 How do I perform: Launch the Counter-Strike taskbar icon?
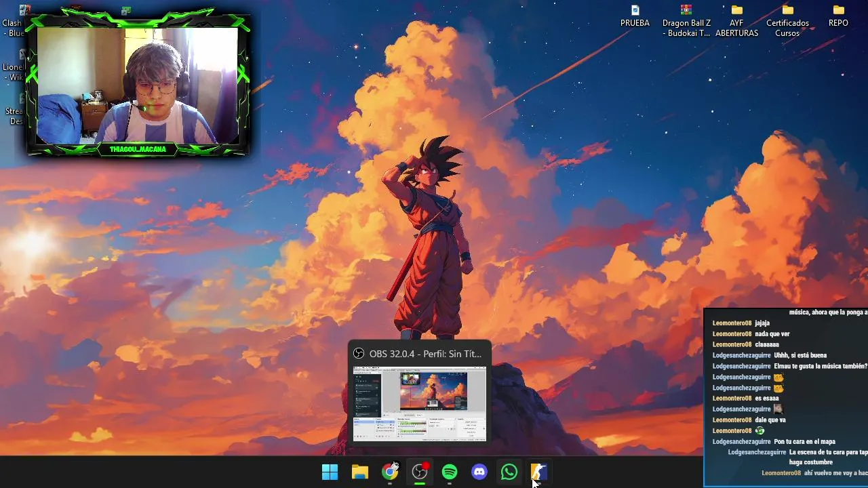point(539,472)
